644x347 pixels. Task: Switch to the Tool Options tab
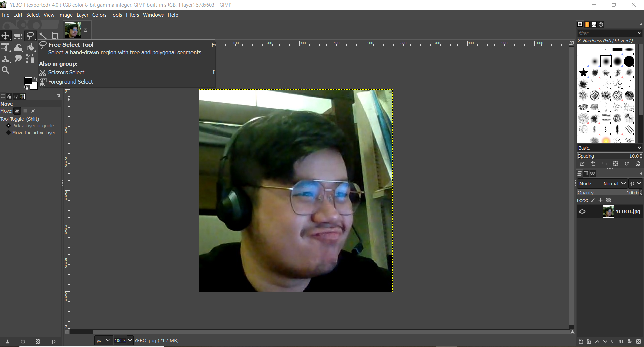3,97
